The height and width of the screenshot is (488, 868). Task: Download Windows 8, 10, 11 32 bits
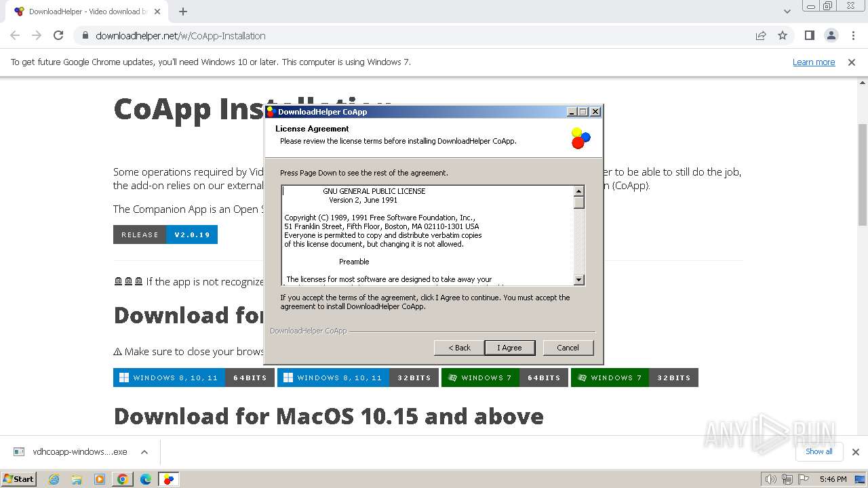pyautogui.click(x=357, y=378)
